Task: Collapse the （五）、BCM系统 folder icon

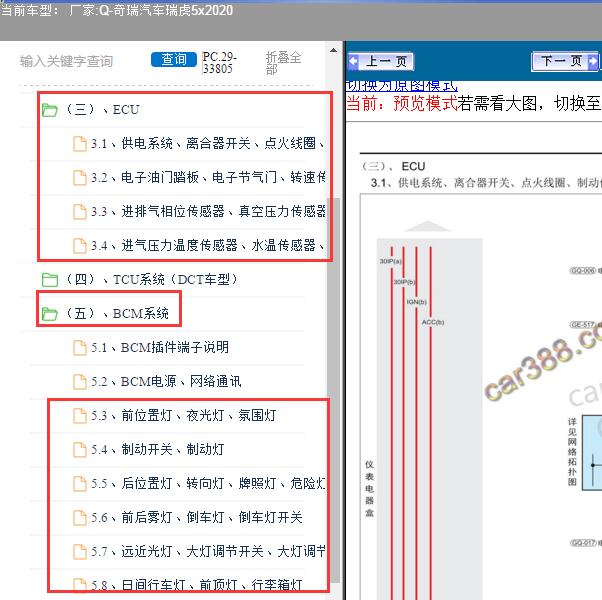Action: pyautogui.click(x=50, y=314)
